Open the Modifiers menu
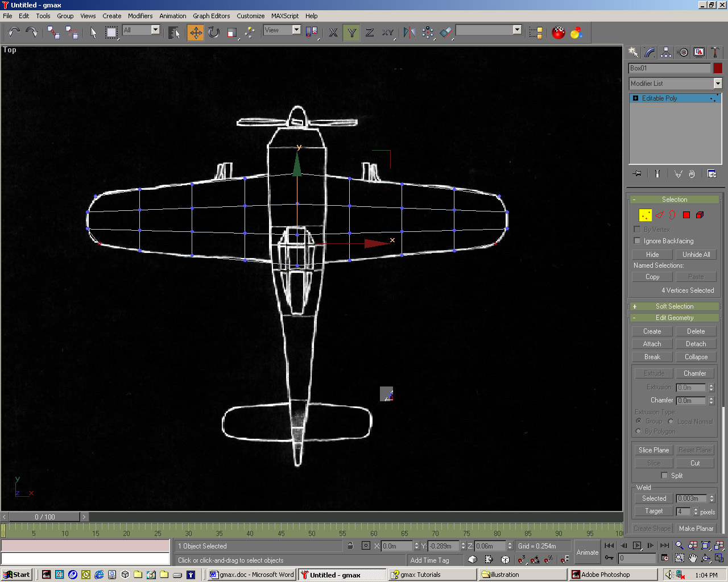This screenshot has height=582, width=728. (140, 16)
